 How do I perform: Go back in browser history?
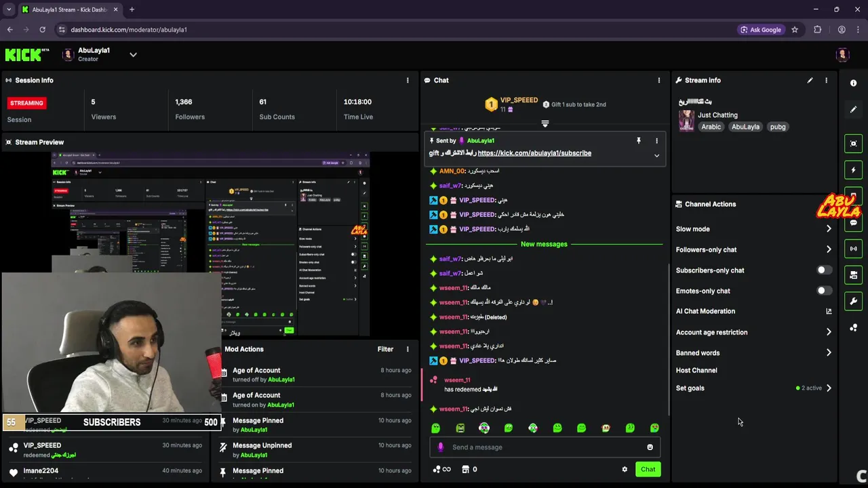point(9,30)
